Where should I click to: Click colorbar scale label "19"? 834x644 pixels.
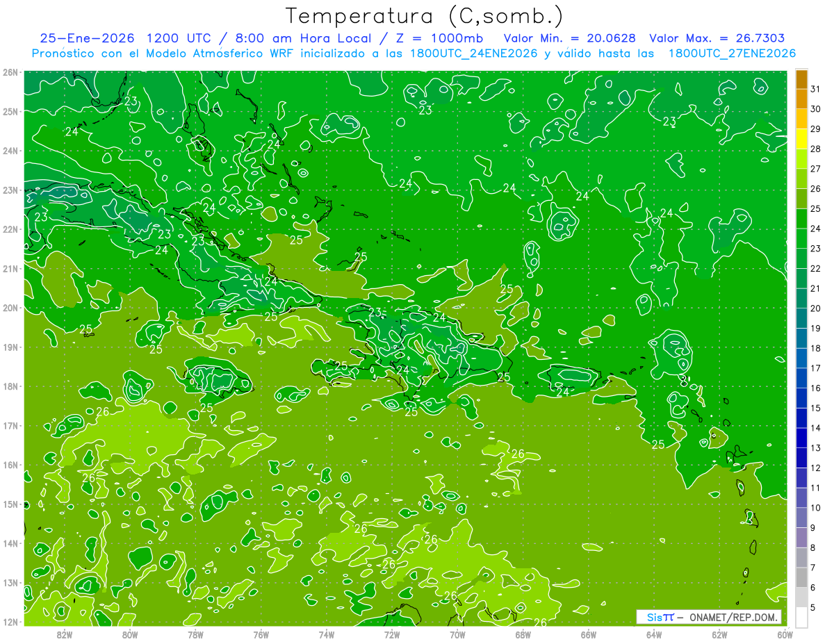pos(815,329)
